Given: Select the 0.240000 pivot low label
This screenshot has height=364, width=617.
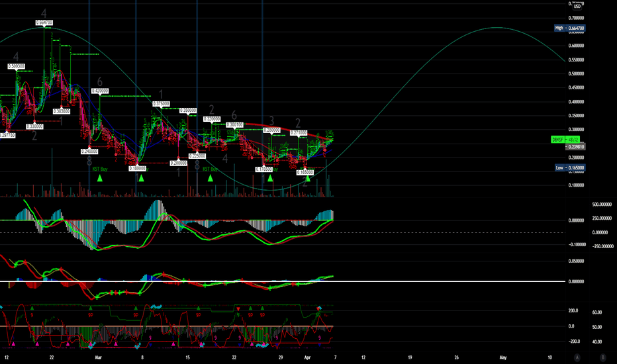Looking at the screenshot, I should (x=89, y=152).
